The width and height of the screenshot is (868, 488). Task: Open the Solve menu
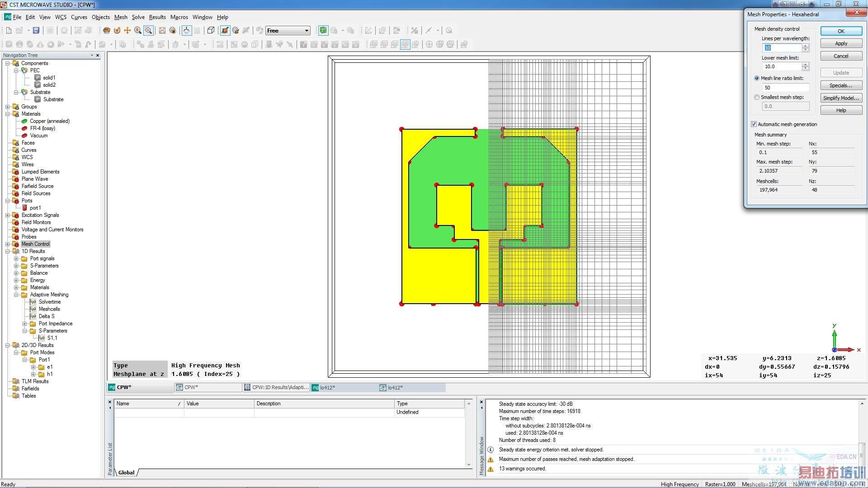point(138,17)
